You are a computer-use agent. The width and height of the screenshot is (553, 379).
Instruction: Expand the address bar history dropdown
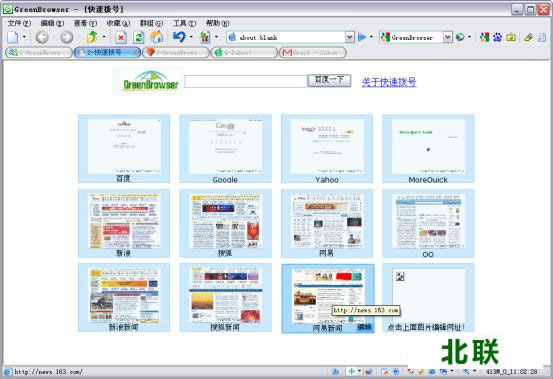click(349, 37)
